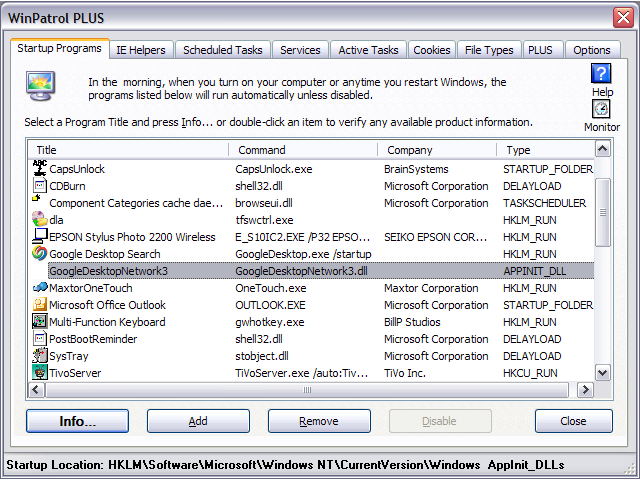Click the MaxtorOneTouch icon
This screenshot has width=640, height=480.
coord(40,287)
